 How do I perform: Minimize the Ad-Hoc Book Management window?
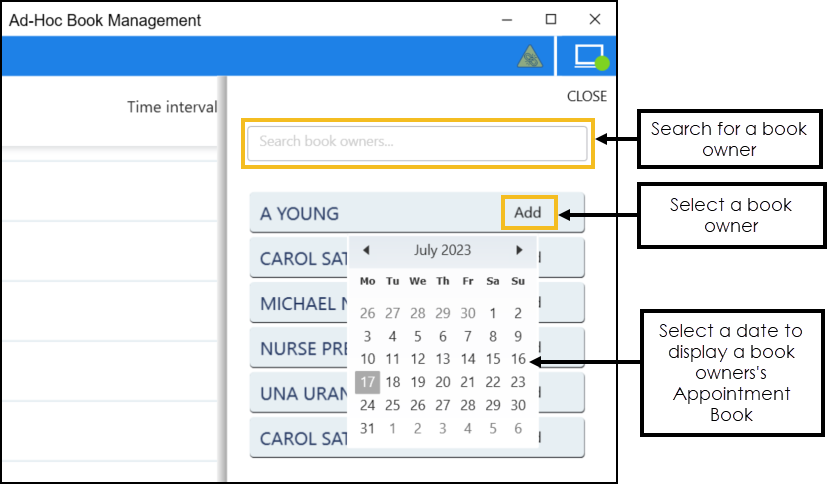click(x=507, y=19)
